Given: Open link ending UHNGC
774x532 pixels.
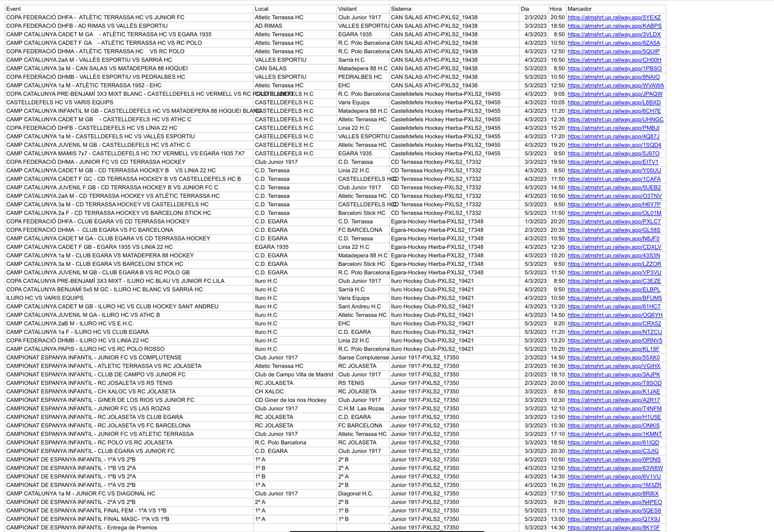Looking at the screenshot, I should (x=615, y=119).
